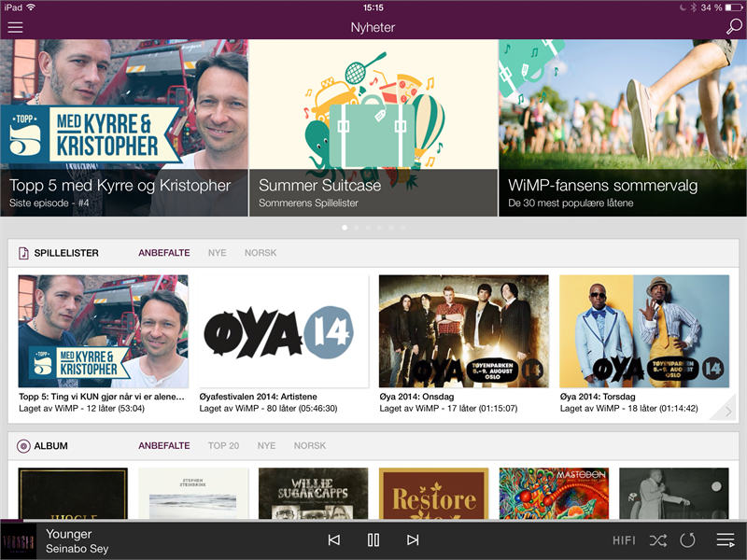Open now playing Younger album art
This screenshot has width=747, height=560.
(18, 540)
